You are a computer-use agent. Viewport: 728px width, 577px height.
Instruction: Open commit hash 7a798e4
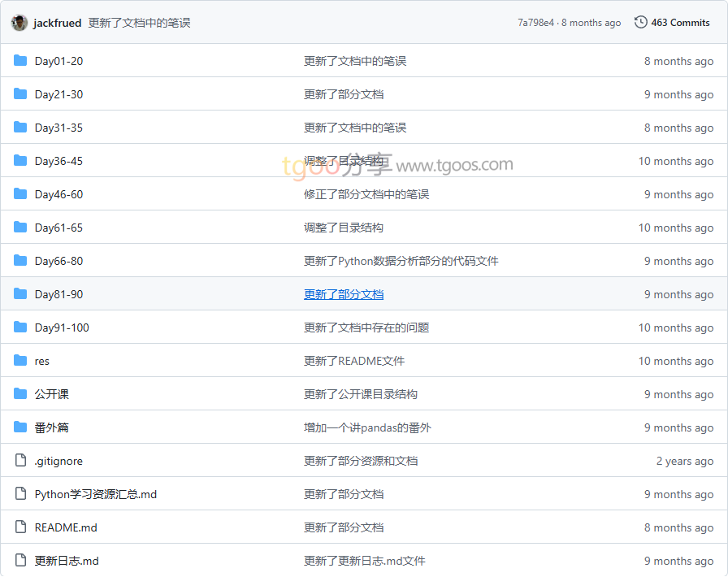pyautogui.click(x=535, y=23)
